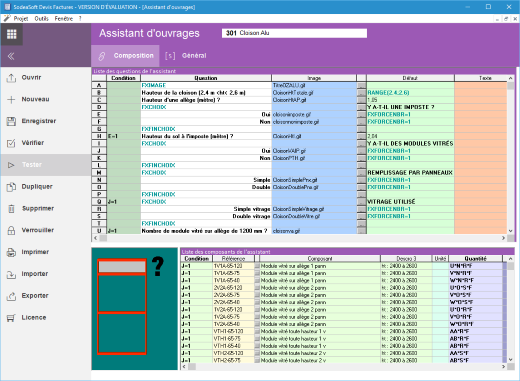Click the questions list horizontal scrollbar right arrow

click(504, 238)
